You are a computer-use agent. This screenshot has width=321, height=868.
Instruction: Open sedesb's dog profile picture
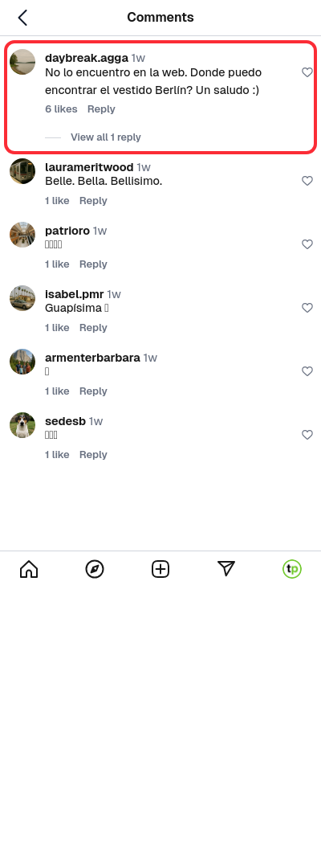coord(22,425)
